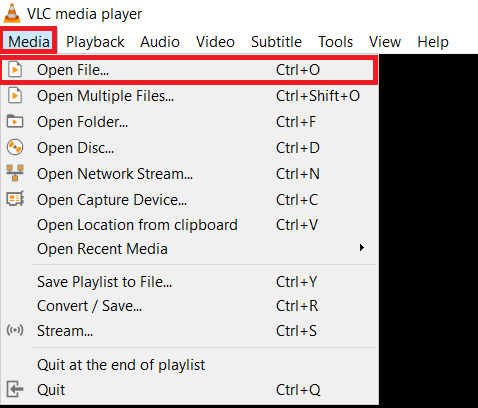Image resolution: width=478 pixels, height=408 pixels.
Task: Open the View menu
Action: pos(385,42)
